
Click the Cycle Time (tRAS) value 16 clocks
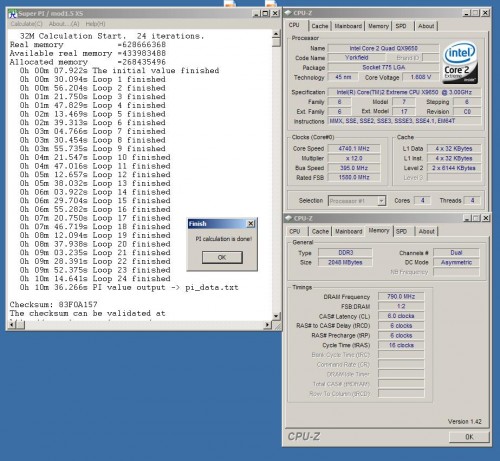pos(401,345)
